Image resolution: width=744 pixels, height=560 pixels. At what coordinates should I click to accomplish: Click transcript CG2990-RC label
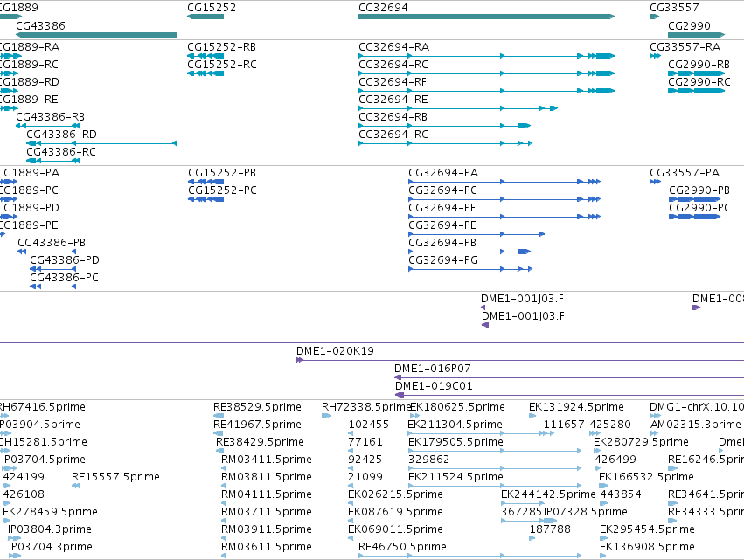699,82
